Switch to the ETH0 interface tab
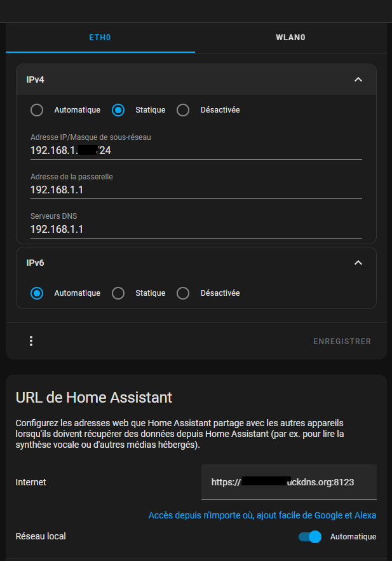392x561 pixels. pyautogui.click(x=100, y=38)
